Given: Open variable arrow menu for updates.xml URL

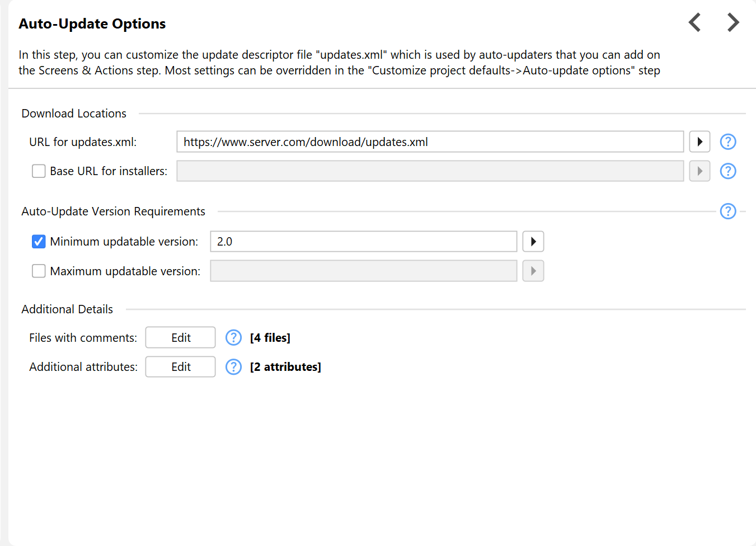Looking at the screenshot, I should click(699, 142).
